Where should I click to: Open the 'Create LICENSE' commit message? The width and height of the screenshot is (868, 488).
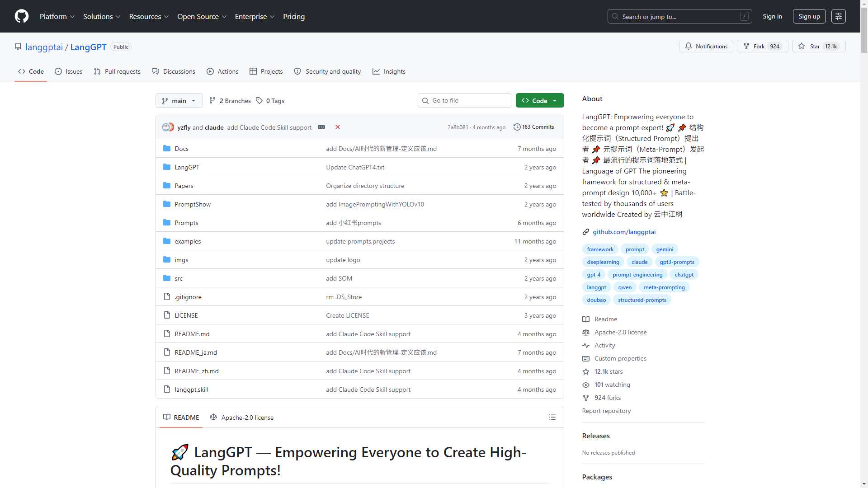[x=348, y=315]
